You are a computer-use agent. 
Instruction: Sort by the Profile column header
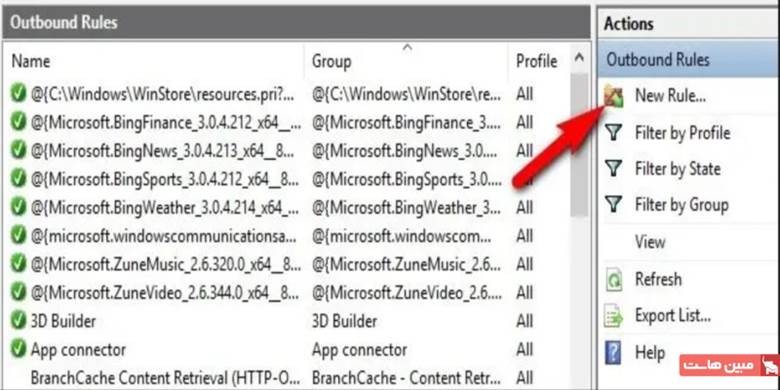click(x=536, y=62)
